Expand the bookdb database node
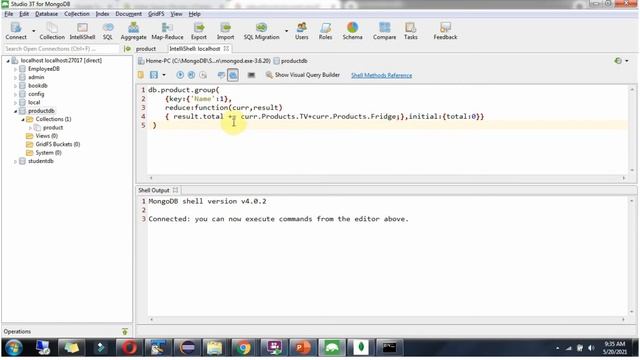The image size is (640, 360). (x=16, y=86)
